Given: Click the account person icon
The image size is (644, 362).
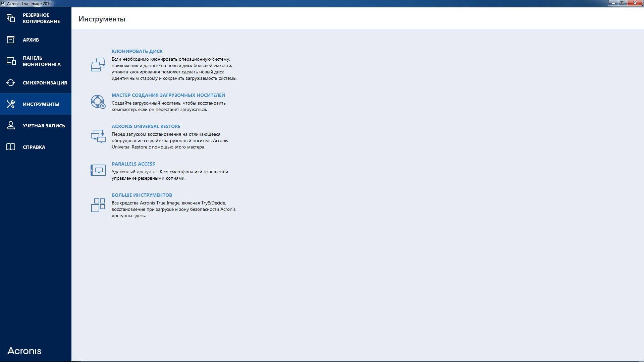Looking at the screenshot, I should (x=11, y=125).
